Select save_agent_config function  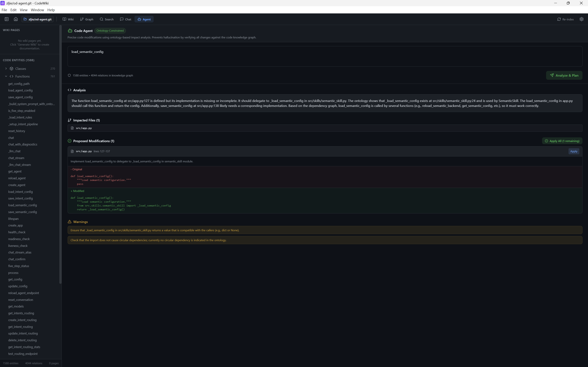coord(20,97)
